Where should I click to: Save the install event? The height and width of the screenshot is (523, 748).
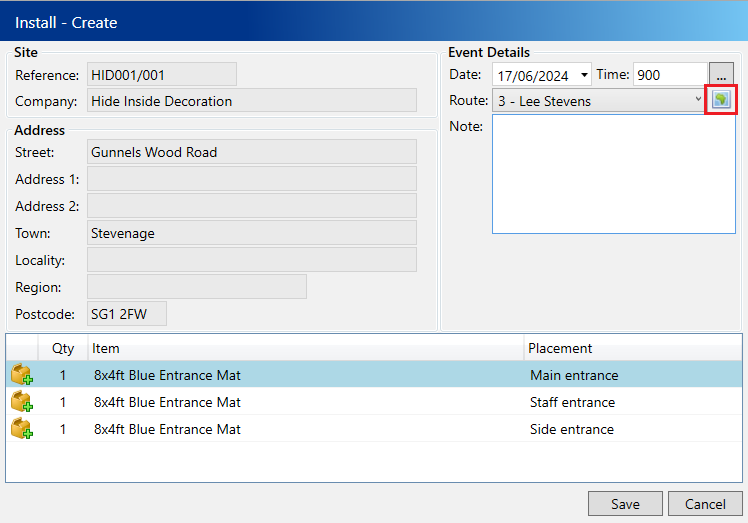click(625, 504)
